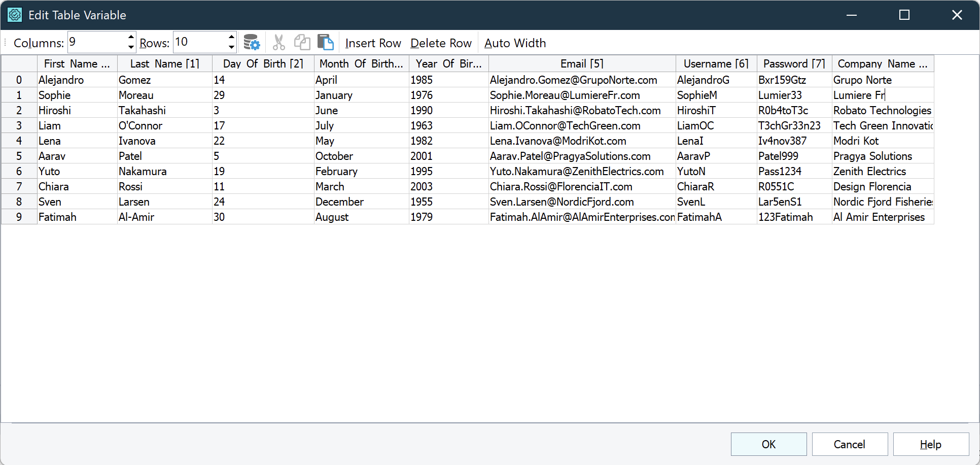Increase the Columns count with the up arrow
This screenshot has width=980, height=465.
pyautogui.click(x=130, y=38)
